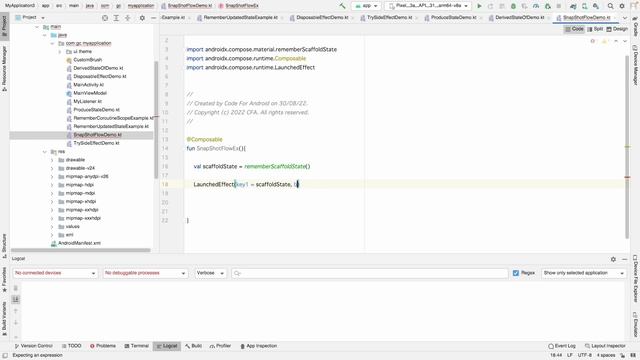Open the Problems tool window
640x360 pixels.
click(x=103, y=346)
